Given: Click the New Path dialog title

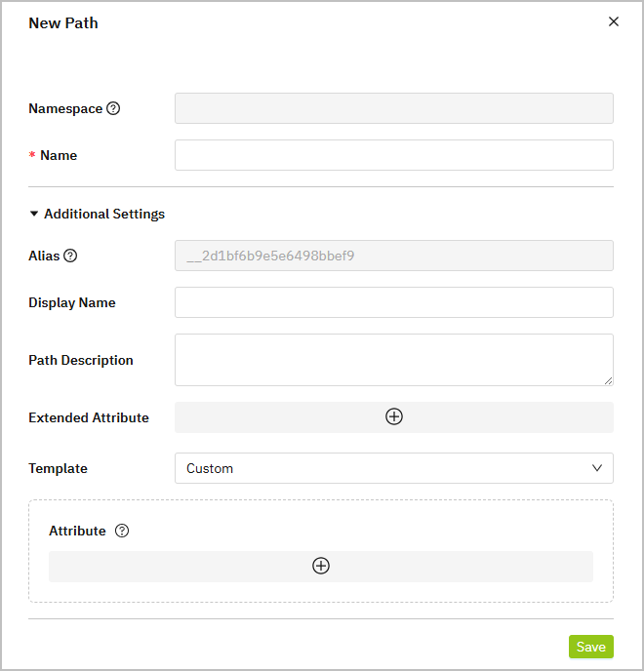Looking at the screenshot, I should point(63,22).
